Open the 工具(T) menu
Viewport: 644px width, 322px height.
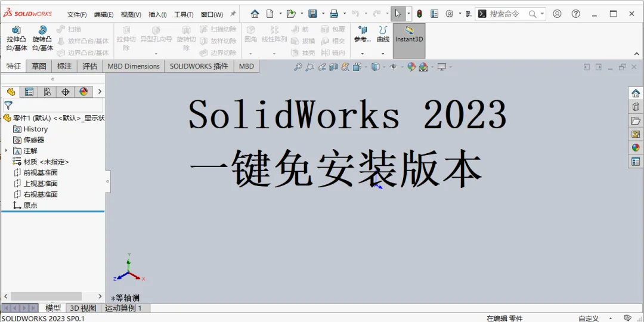pyautogui.click(x=184, y=14)
